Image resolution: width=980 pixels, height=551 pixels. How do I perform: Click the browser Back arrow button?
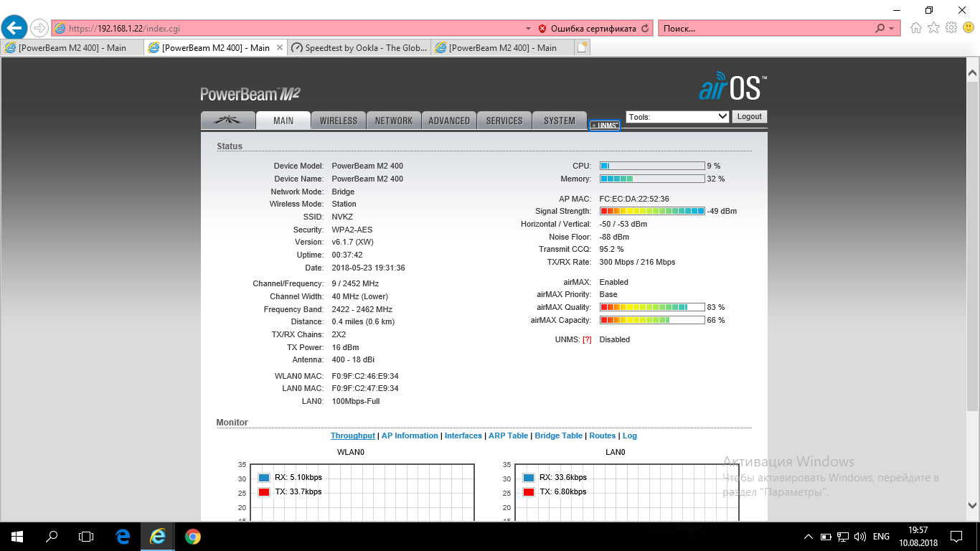click(x=14, y=28)
